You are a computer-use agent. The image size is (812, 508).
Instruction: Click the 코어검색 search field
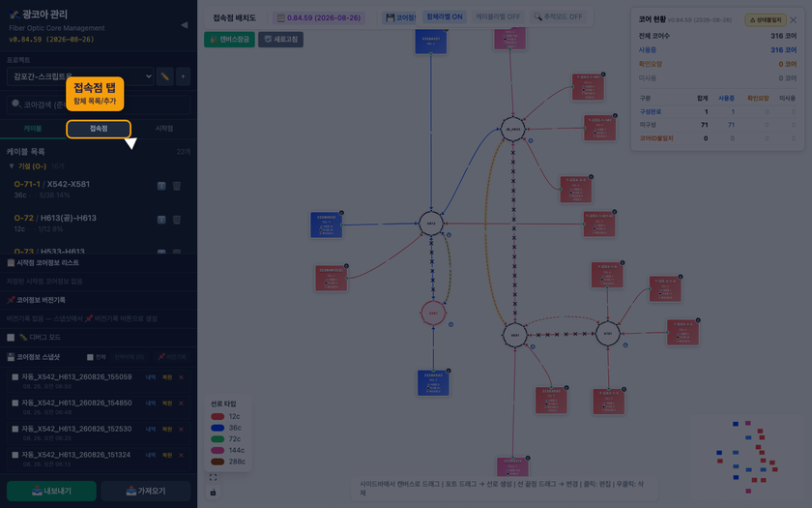click(99, 105)
